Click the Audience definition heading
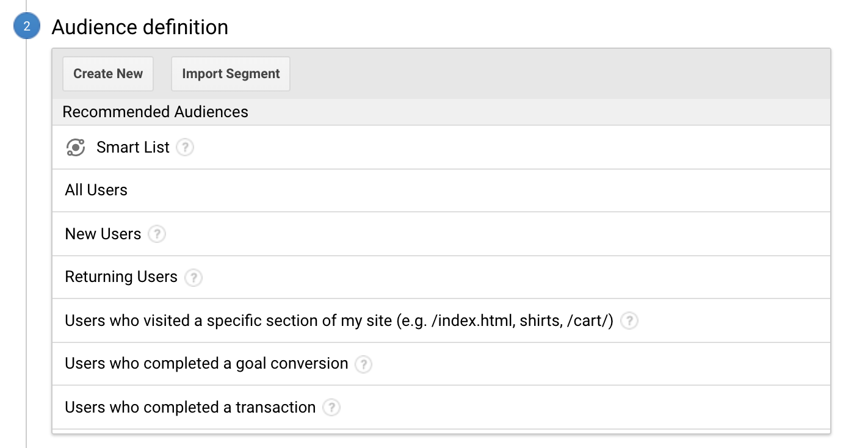This screenshot has width=868, height=448. tap(140, 27)
